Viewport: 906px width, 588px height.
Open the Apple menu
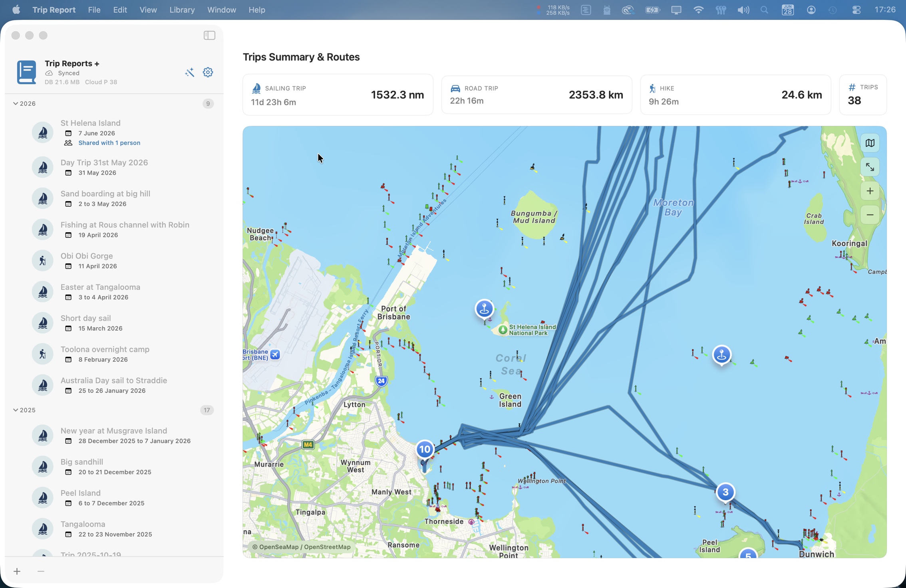[x=16, y=10]
